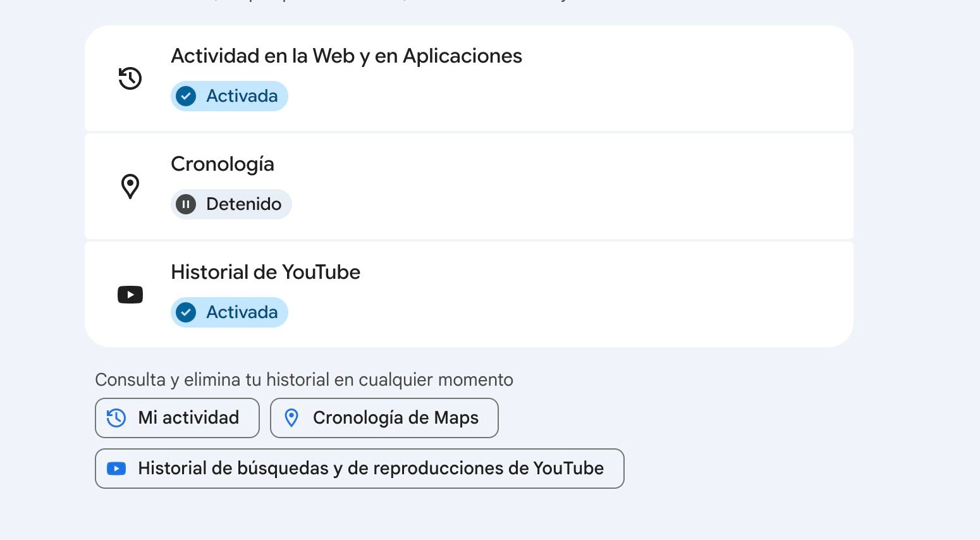The height and width of the screenshot is (540, 980).
Task: Open Cronología de Maps
Action: [384, 418]
